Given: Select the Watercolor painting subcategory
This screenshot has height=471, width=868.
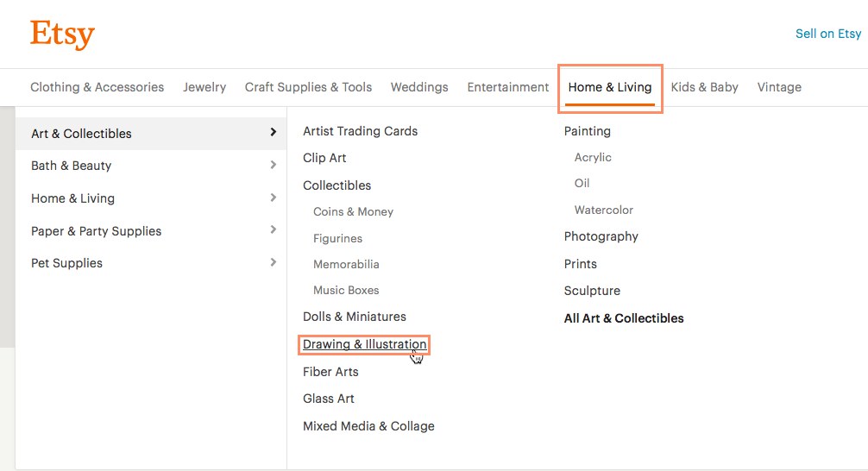Looking at the screenshot, I should point(603,210).
